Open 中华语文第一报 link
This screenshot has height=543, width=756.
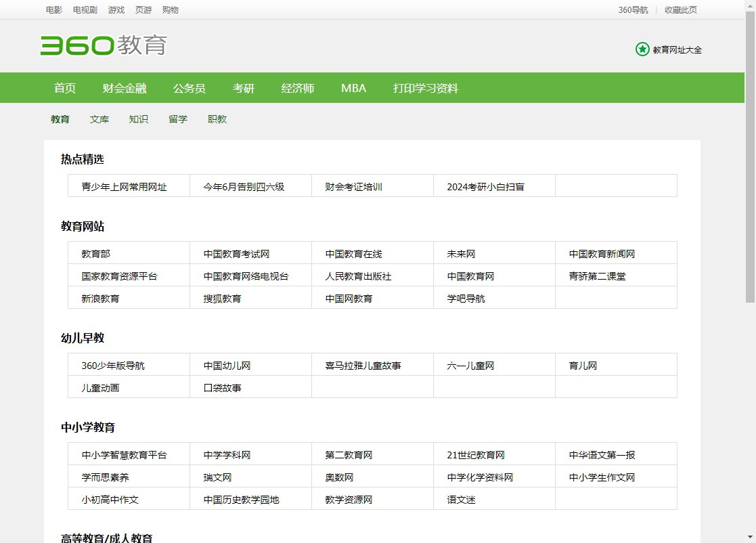coord(602,455)
